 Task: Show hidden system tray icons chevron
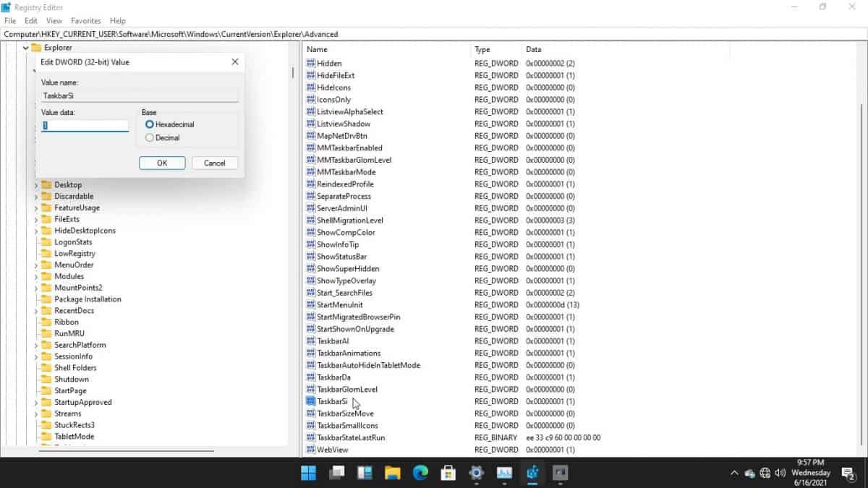(x=734, y=473)
